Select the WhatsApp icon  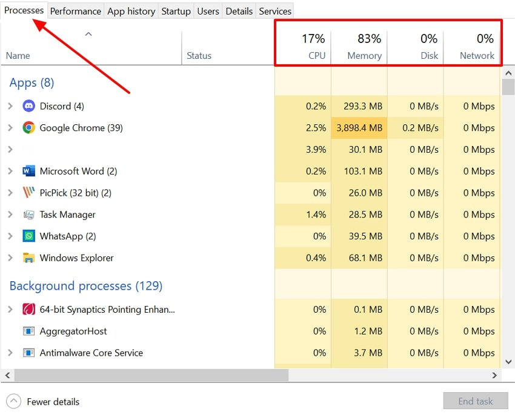click(28, 236)
